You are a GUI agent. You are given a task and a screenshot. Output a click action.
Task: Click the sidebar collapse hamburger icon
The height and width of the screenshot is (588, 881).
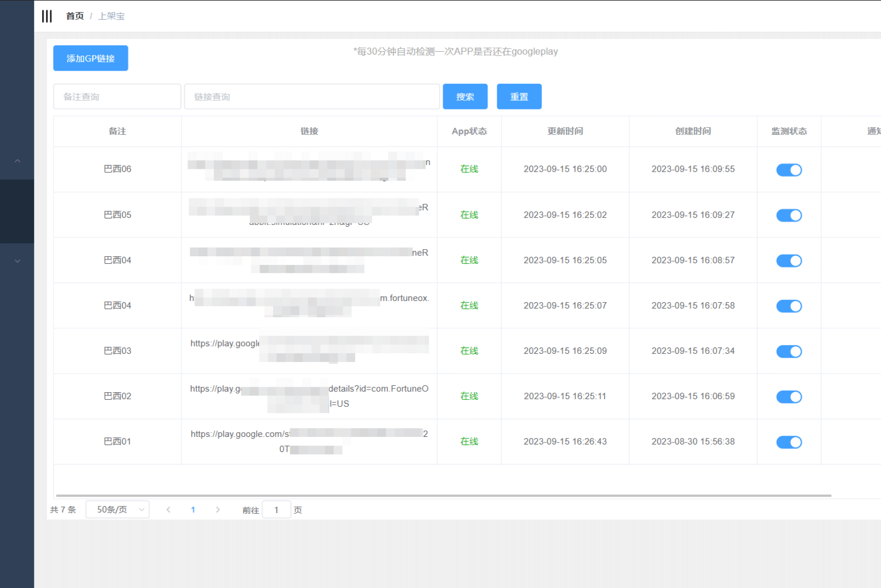coord(47,16)
